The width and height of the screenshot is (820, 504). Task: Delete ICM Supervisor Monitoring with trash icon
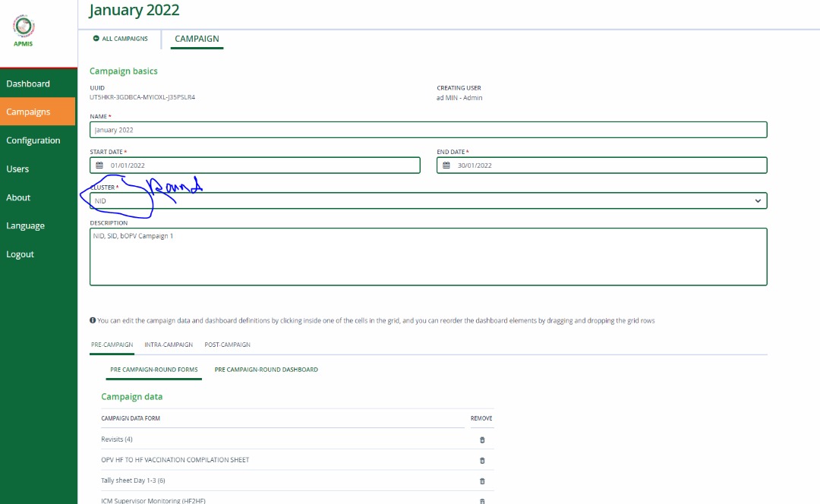481,500
